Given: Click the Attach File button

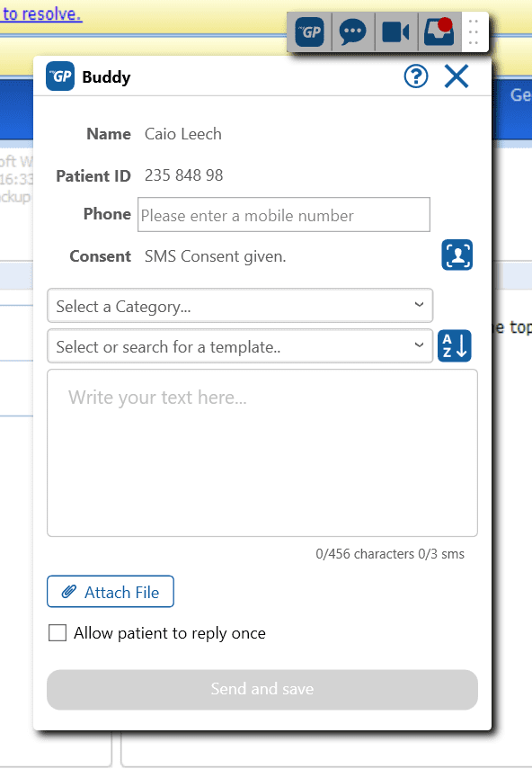Looking at the screenshot, I should point(111,592).
